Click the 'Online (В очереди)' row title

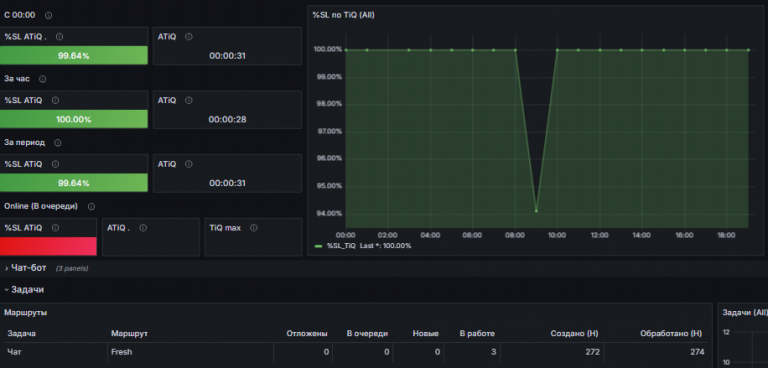coord(41,206)
